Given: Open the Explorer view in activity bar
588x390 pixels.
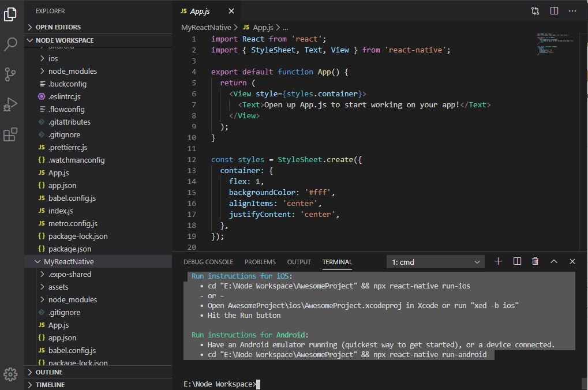Looking at the screenshot, I should coord(10,14).
